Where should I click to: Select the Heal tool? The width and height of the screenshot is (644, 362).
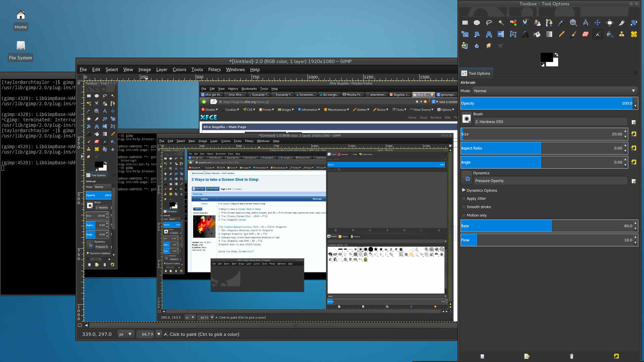pos(634,34)
